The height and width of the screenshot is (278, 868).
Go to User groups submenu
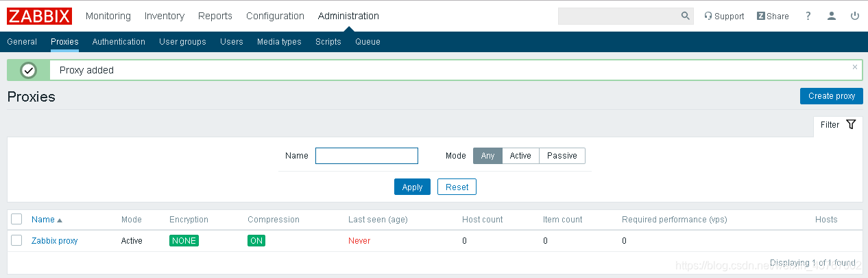click(x=182, y=42)
